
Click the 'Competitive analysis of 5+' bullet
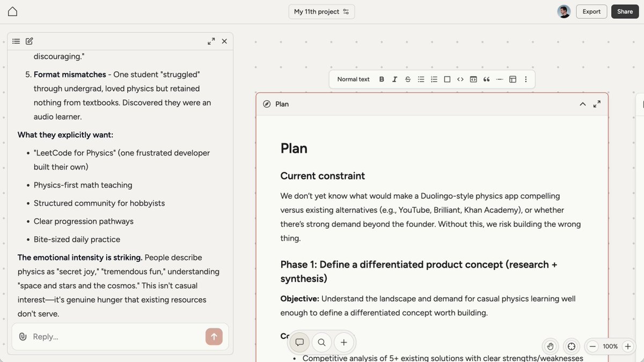click(x=443, y=358)
